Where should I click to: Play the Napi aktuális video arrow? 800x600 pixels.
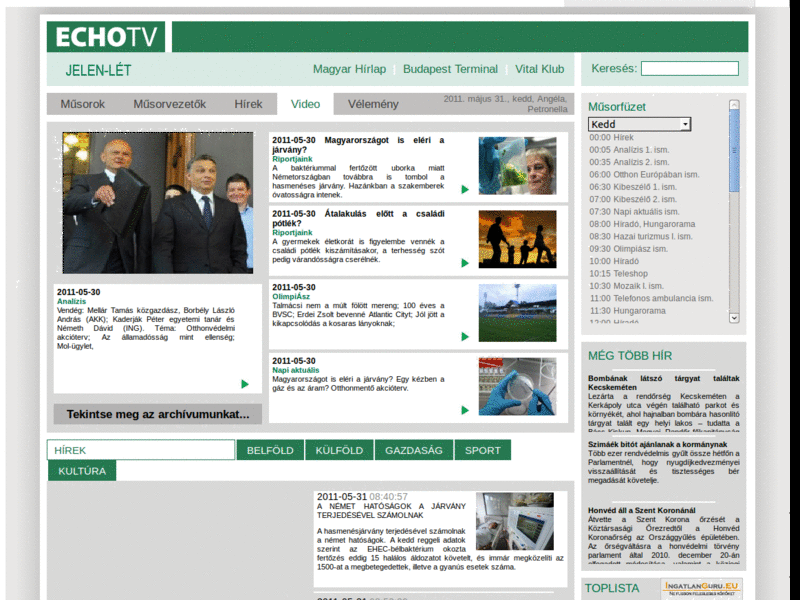465,410
